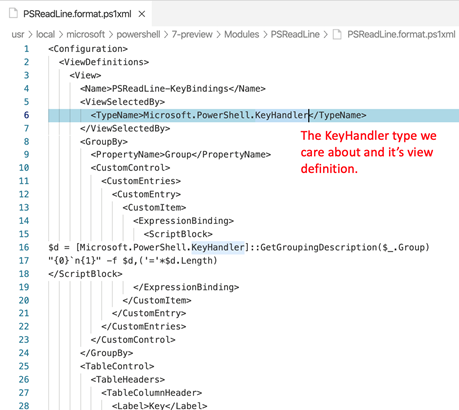
Task: Click the <TableColumnHeader> tag
Action: click(x=152, y=393)
